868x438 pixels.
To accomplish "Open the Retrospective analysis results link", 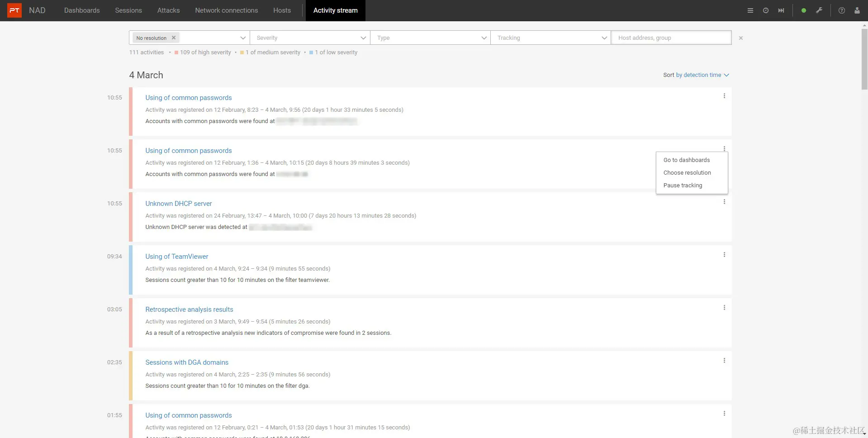I will click(189, 309).
